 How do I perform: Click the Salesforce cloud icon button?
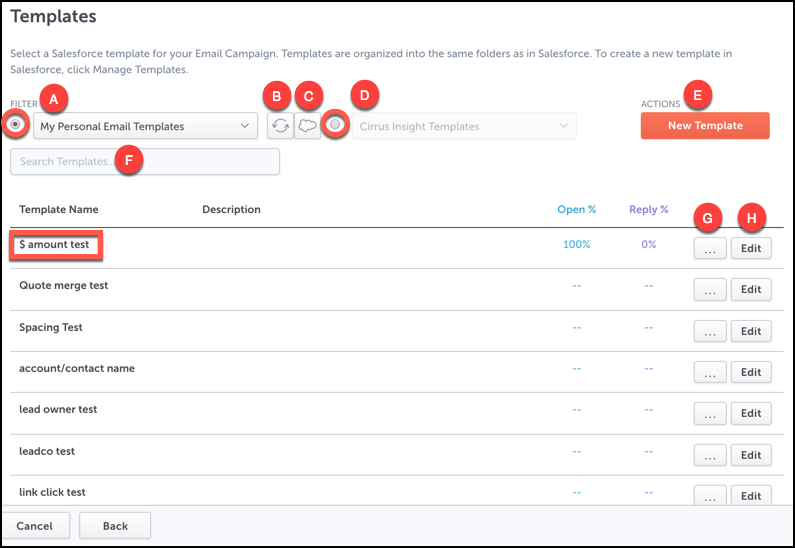[x=307, y=126]
